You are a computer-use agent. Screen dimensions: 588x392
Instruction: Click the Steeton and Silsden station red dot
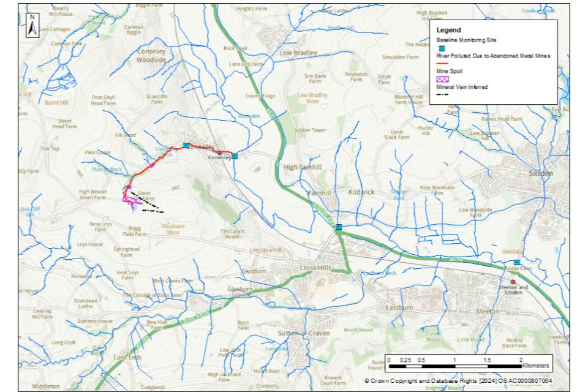pyautogui.click(x=513, y=281)
